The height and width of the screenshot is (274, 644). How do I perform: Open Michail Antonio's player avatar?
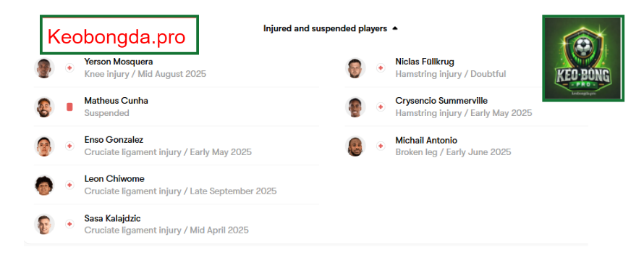click(x=355, y=146)
